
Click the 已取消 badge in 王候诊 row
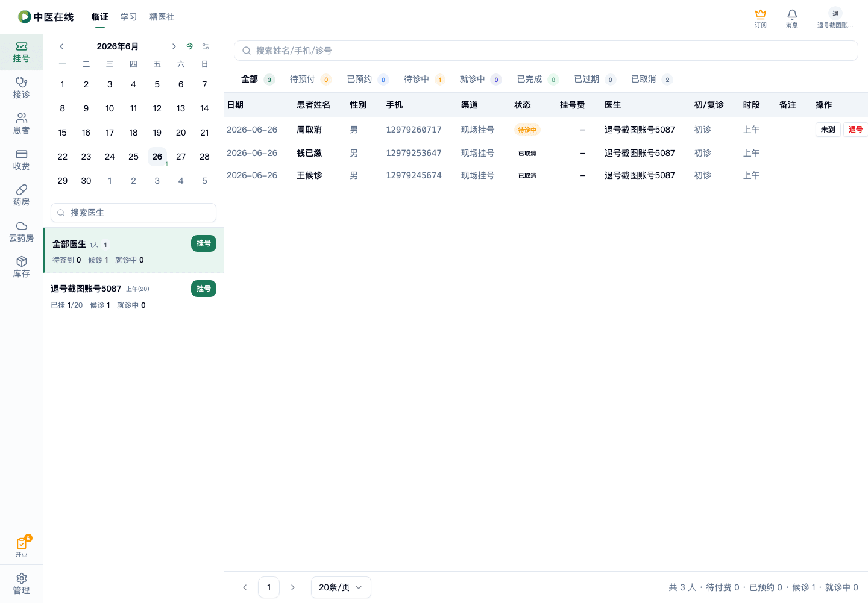click(527, 175)
